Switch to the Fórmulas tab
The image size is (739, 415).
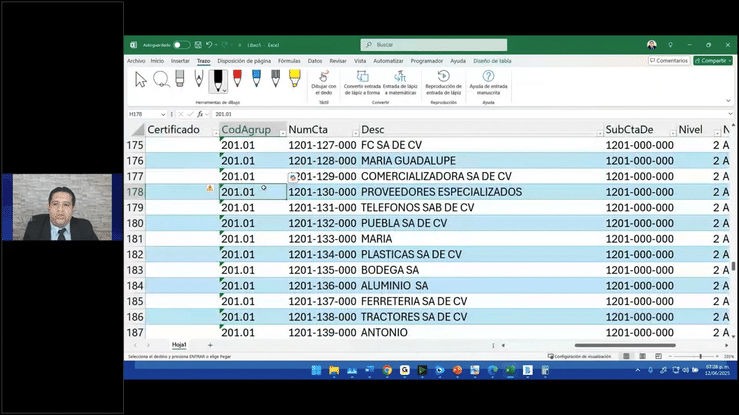[x=289, y=61]
